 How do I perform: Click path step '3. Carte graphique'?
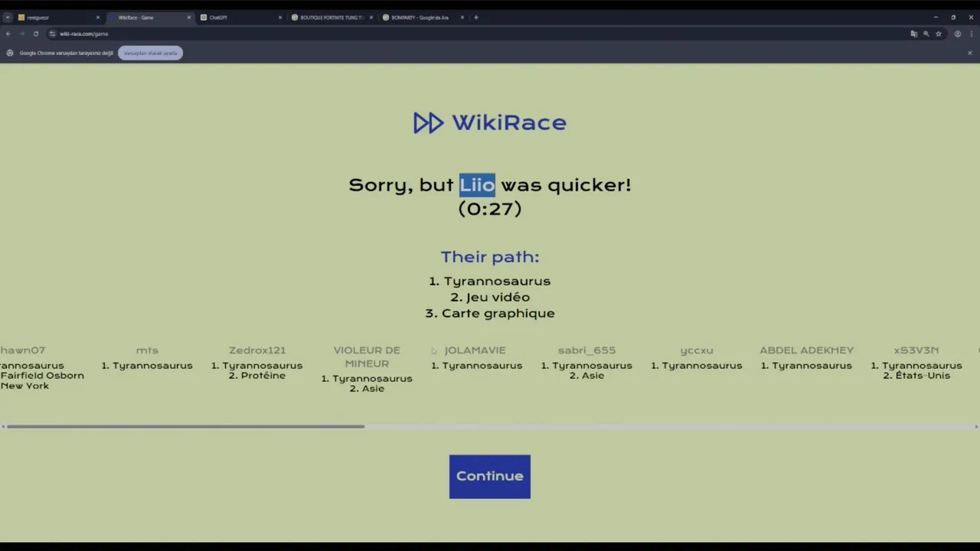(x=490, y=313)
